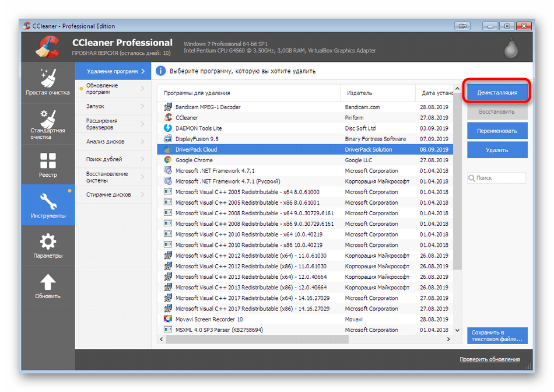Select Visual C++ 2012 Redistributable (x86) 11.0.61030
The image size is (554, 392).
305,266
